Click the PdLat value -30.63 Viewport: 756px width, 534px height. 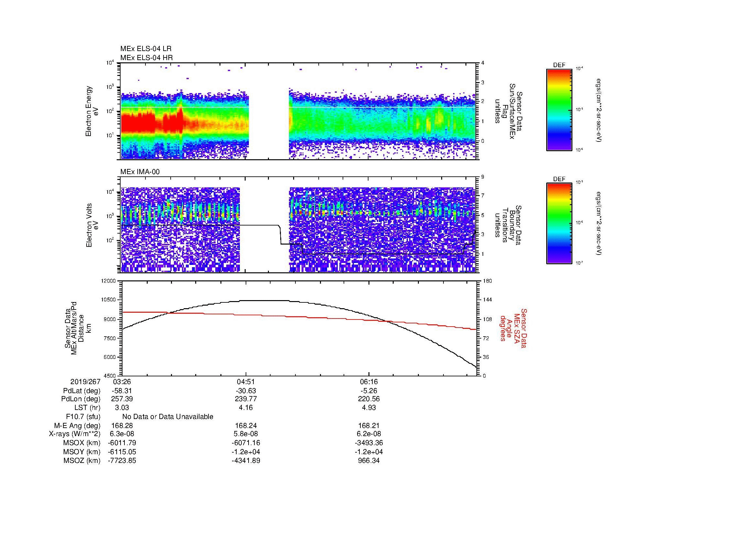click(x=246, y=391)
